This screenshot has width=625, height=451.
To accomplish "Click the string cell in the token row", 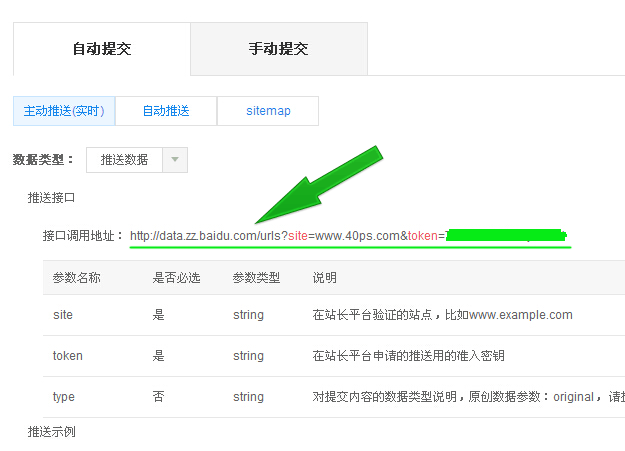I will pyautogui.click(x=248, y=356).
